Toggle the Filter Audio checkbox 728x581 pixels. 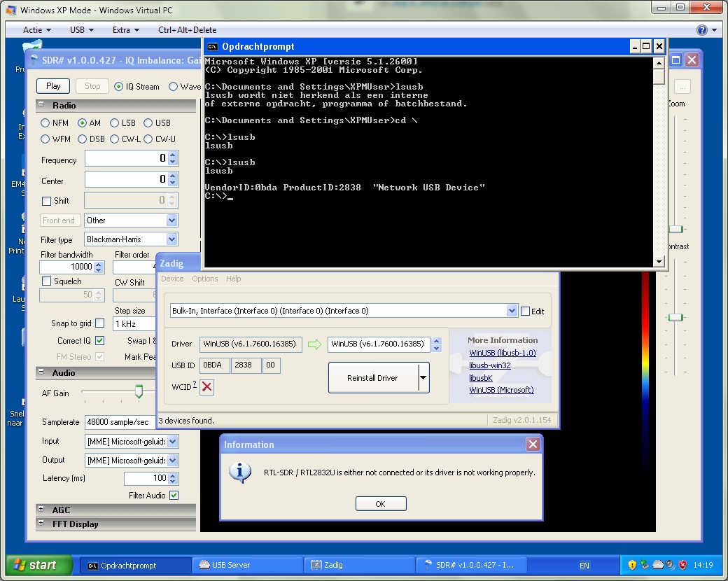tap(174, 495)
